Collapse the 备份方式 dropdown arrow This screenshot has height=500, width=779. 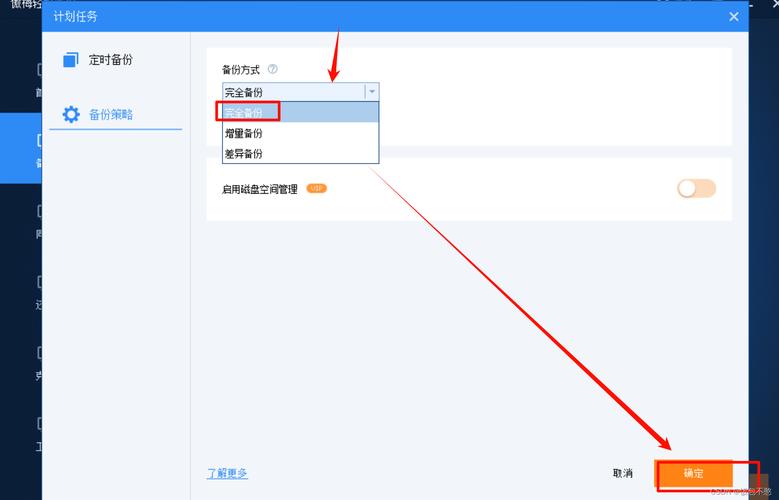372,92
